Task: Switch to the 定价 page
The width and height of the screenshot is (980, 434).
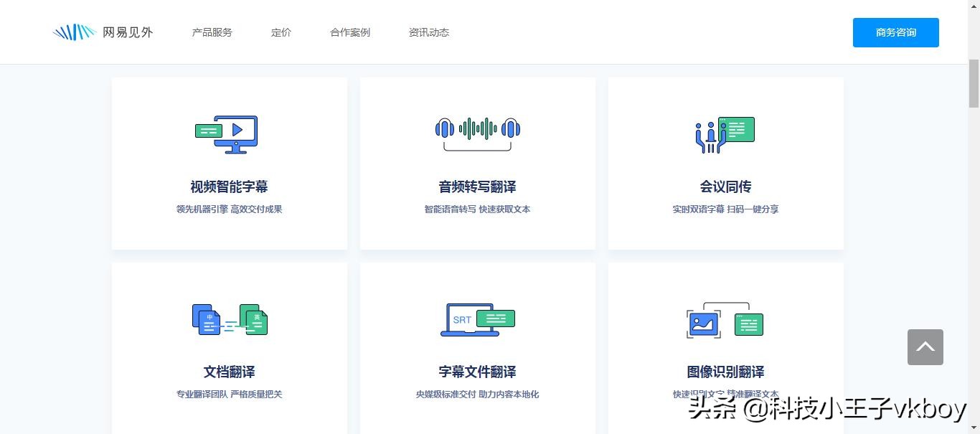Action: click(281, 32)
